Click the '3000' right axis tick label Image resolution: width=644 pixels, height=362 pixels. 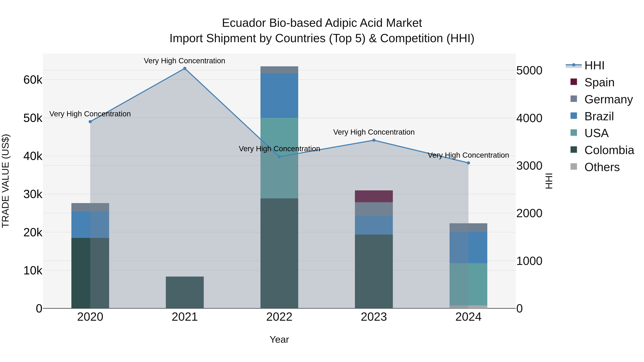(529, 166)
